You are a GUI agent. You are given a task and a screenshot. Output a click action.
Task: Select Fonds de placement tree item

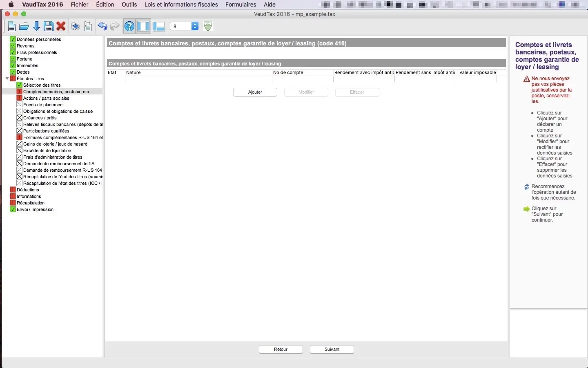44,105
